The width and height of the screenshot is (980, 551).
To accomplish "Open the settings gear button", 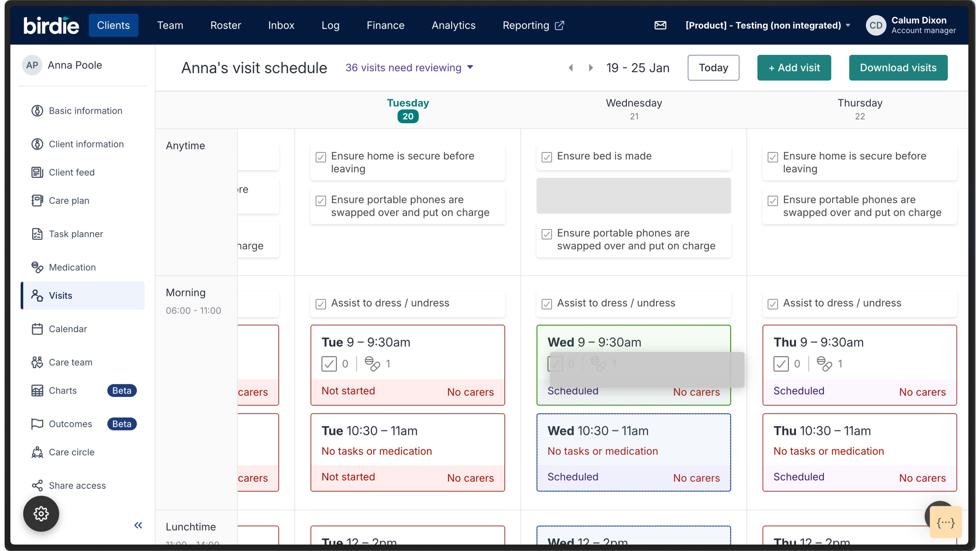I will point(41,513).
